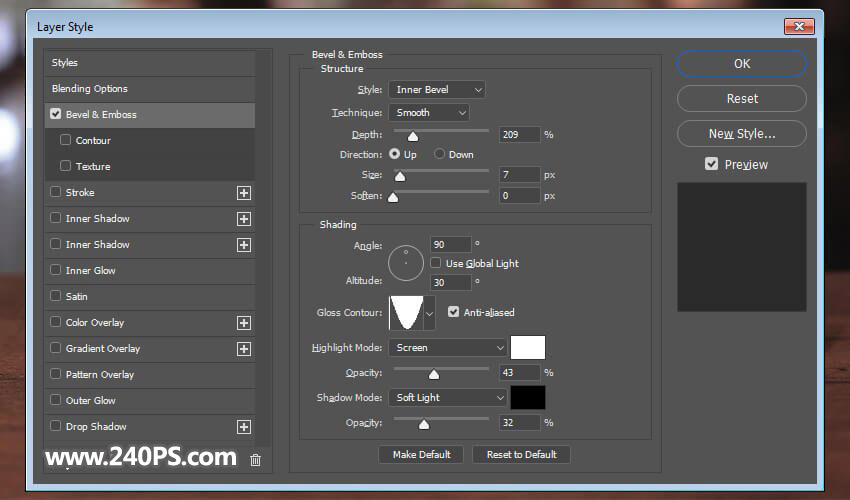The width and height of the screenshot is (850, 500).
Task: Toggle the Preview checkbox
Action: [x=711, y=164]
